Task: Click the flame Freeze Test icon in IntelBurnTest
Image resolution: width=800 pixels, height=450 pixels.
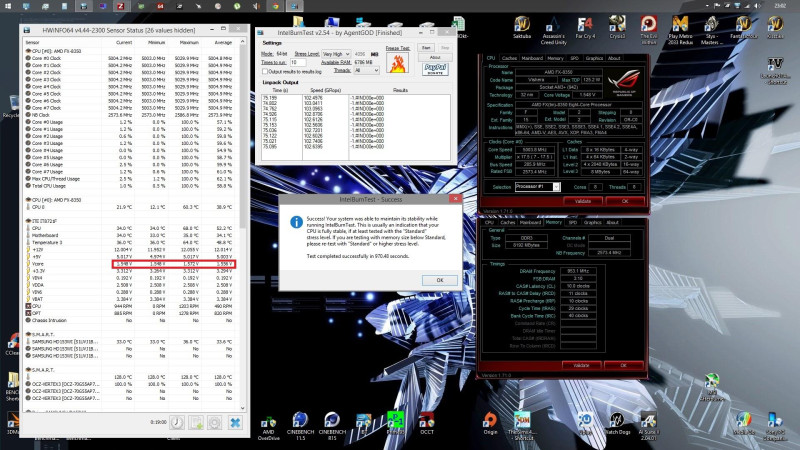Action: tap(397, 63)
